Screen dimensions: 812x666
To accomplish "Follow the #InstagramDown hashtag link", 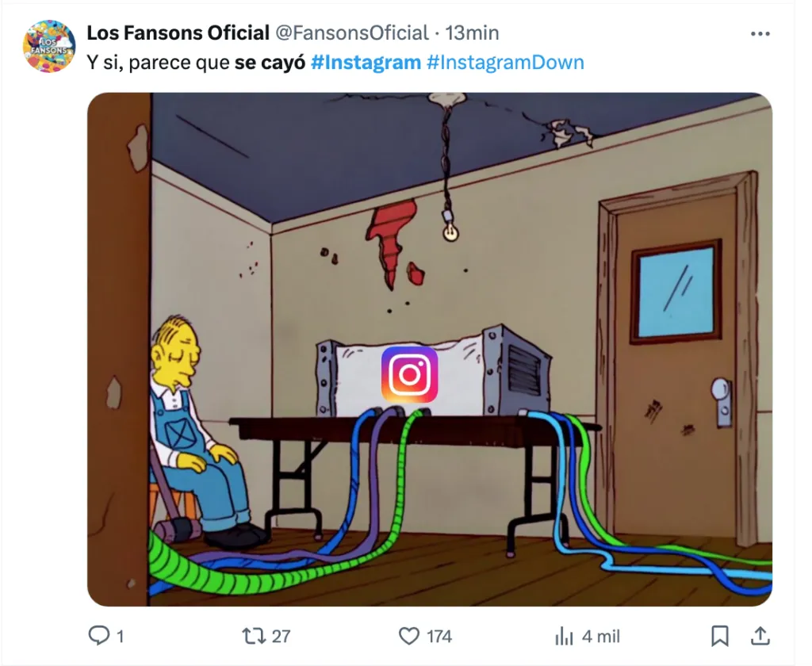I will pos(505,62).
